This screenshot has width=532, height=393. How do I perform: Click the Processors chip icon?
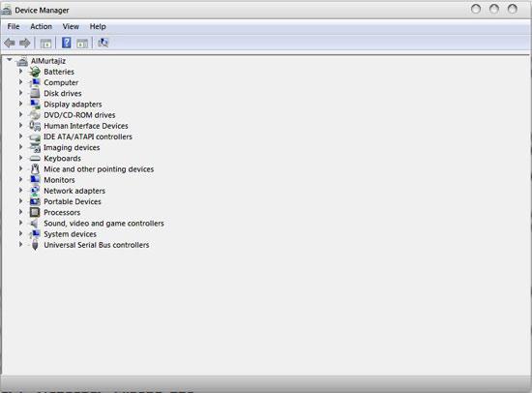pyautogui.click(x=35, y=212)
